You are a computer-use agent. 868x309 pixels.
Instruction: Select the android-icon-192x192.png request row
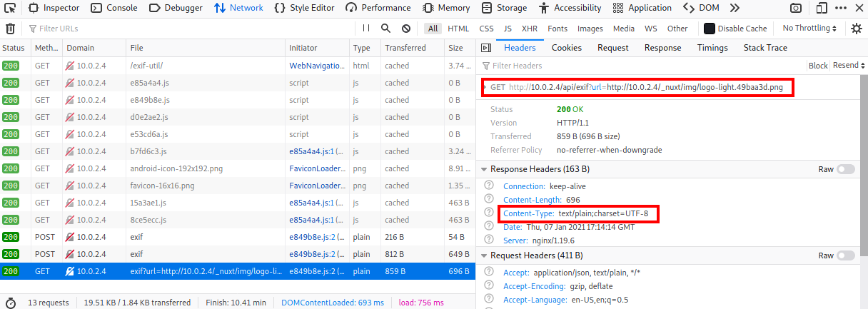click(x=238, y=168)
